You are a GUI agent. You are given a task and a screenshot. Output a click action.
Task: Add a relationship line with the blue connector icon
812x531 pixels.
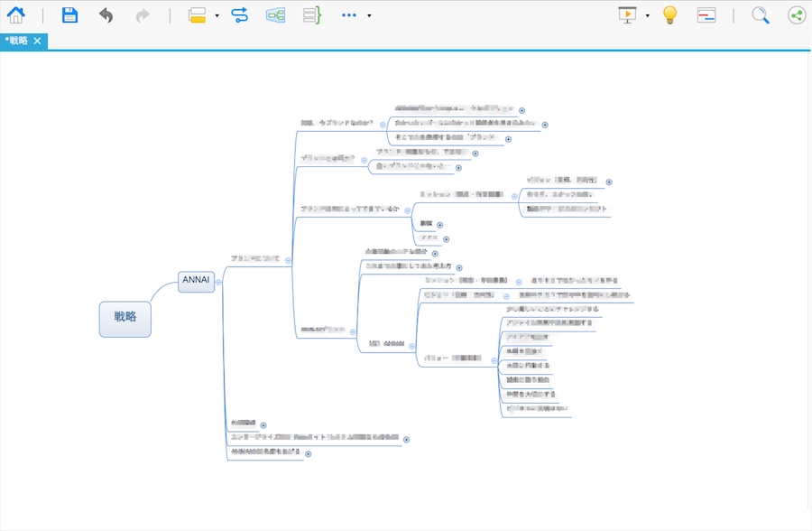(239, 15)
